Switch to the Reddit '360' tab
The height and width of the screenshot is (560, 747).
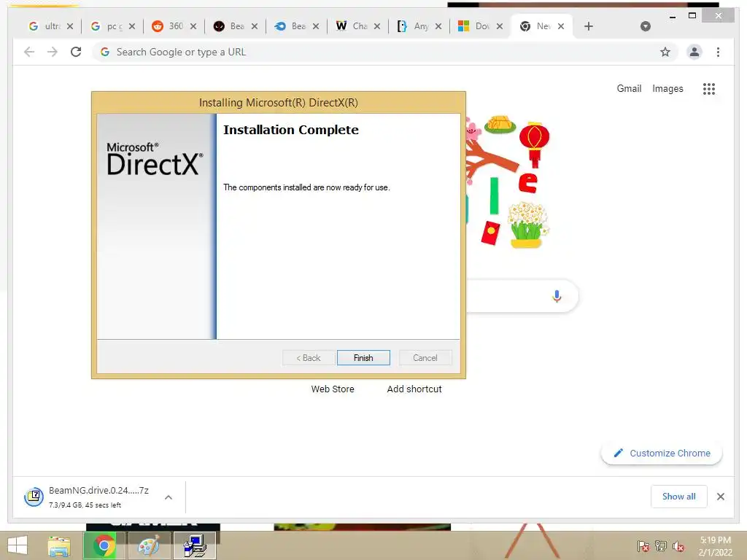point(169,26)
